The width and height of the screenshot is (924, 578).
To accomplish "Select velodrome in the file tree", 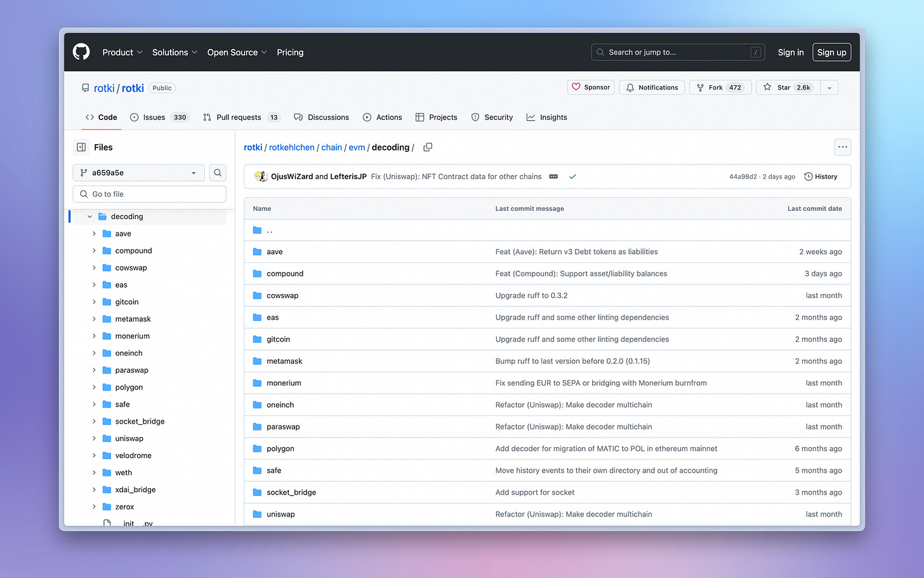I will click(x=133, y=455).
